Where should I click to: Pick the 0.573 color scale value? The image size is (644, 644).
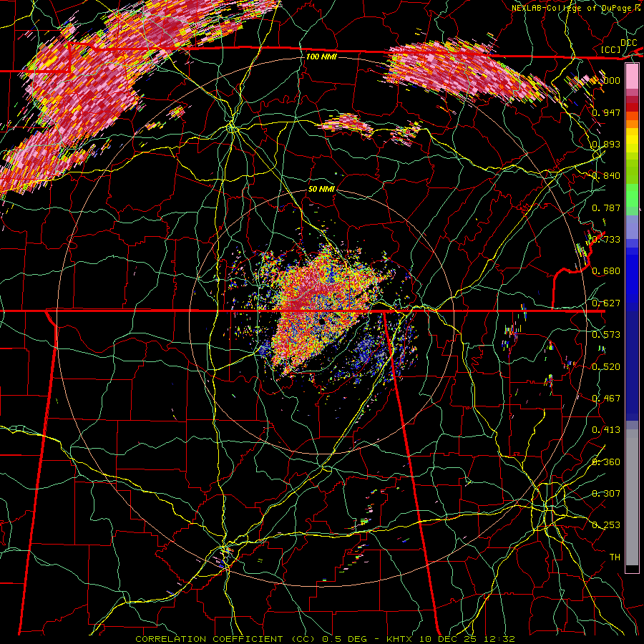pos(606,335)
